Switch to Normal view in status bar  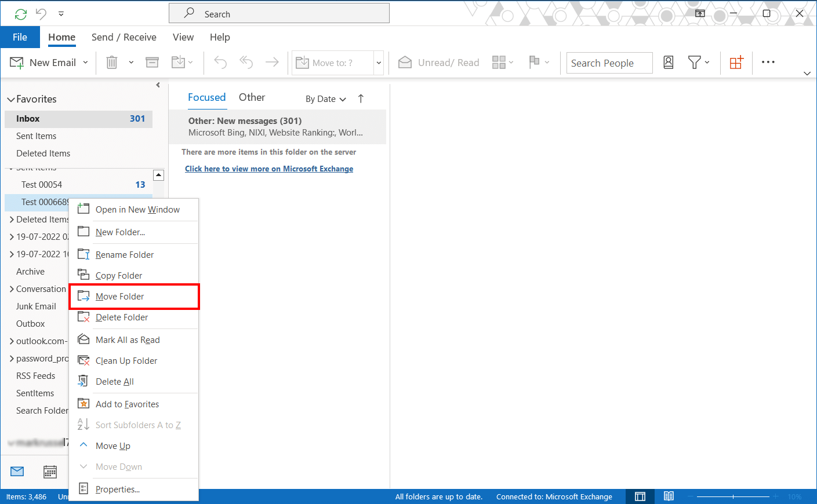(640, 496)
